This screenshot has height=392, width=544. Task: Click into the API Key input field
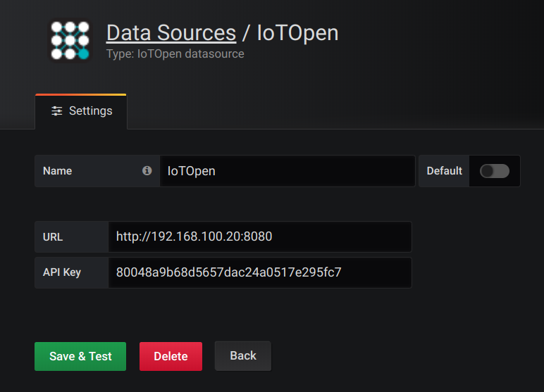coord(260,272)
